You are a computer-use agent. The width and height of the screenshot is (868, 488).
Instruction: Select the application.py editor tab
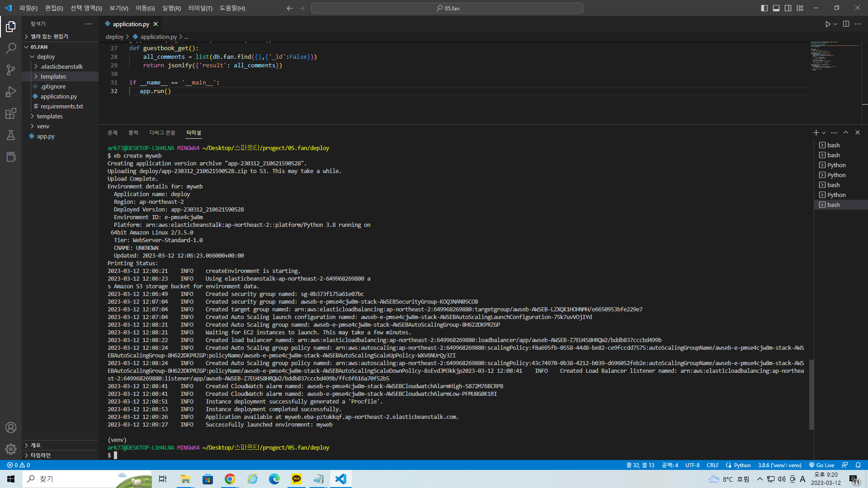pyautogui.click(x=131, y=24)
